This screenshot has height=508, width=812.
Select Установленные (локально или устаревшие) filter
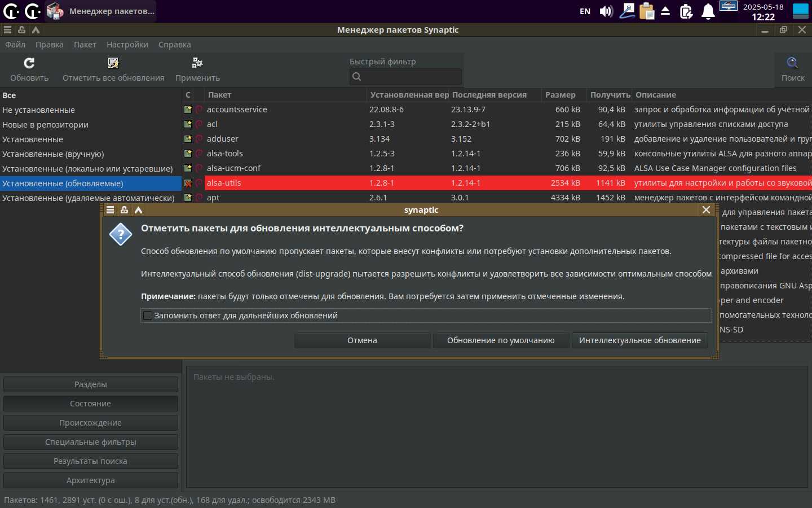click(x=90, y=169)
